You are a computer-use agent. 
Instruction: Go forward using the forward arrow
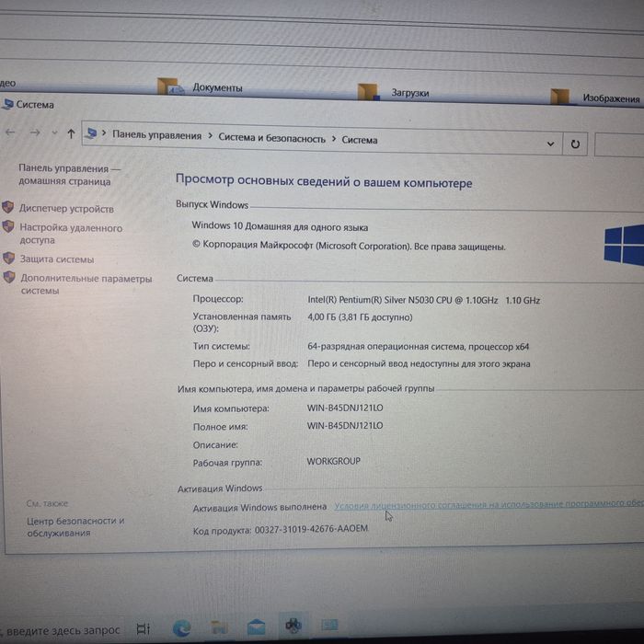click(x=35, y=132)
